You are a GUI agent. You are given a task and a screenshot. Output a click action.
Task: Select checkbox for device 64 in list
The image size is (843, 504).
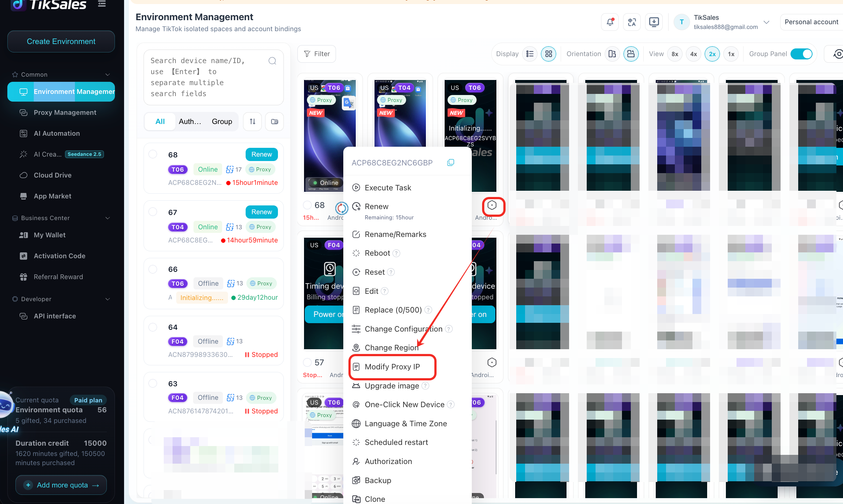(x=153, y=327)
